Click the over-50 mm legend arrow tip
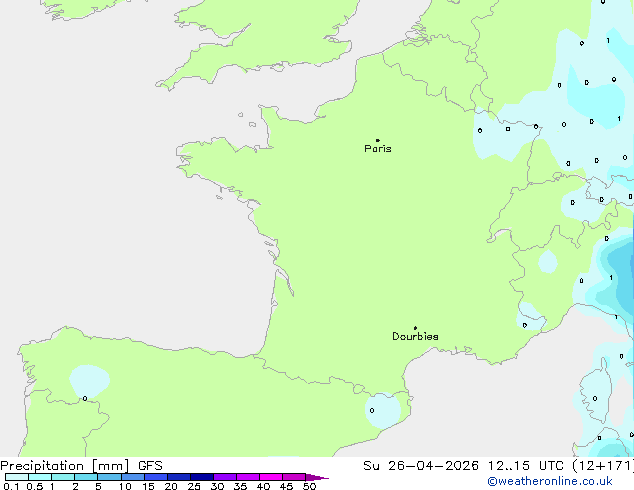This screenshot has width=634, height=490. 317,477
